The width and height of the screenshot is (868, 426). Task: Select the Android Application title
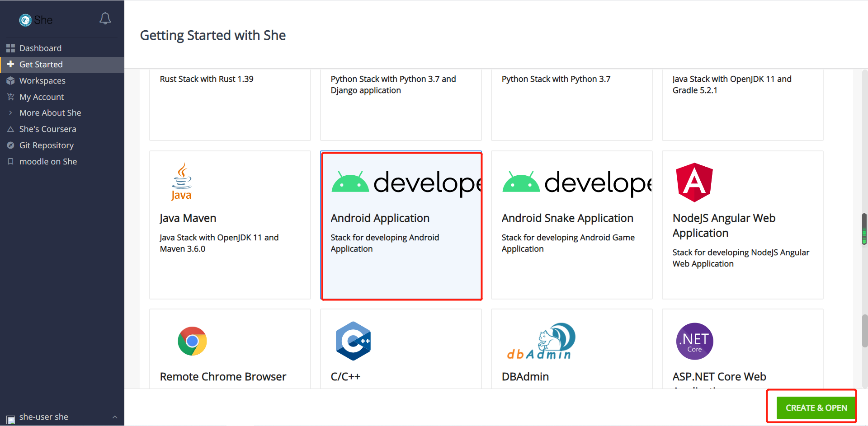380,218
